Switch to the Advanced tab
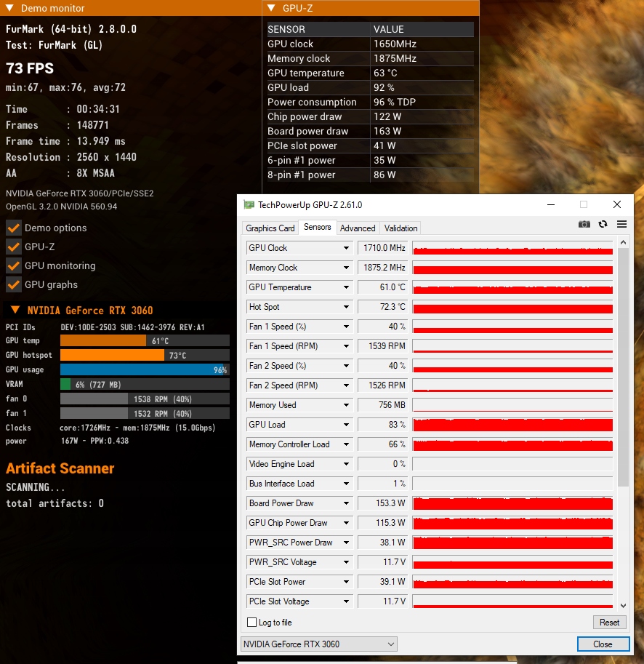Viewport: 644px width, 664px height. [358, 228]
